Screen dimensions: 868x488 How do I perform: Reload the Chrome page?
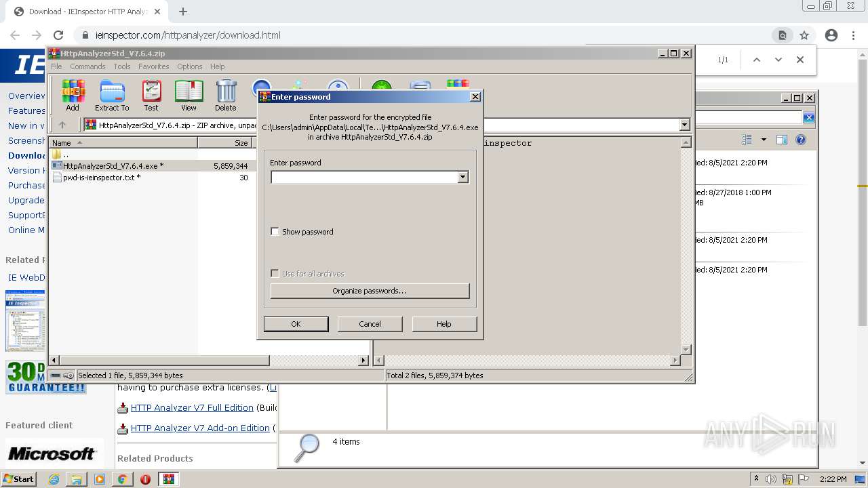coord(58,35)
